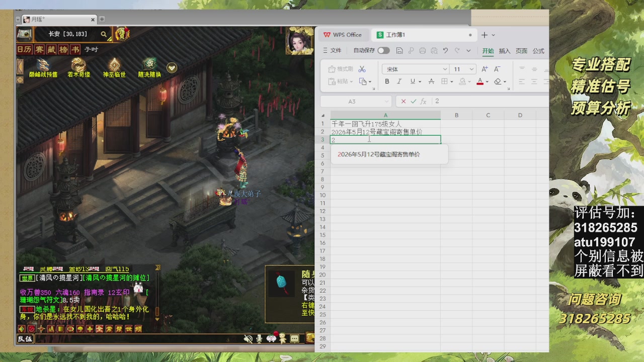The image size is (644, 362).
Task: Click the Print Preview icon
Action: [x=434, y=50]
